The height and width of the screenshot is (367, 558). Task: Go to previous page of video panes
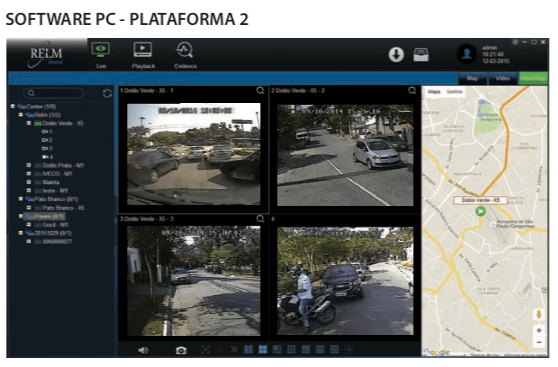[221, 350]
